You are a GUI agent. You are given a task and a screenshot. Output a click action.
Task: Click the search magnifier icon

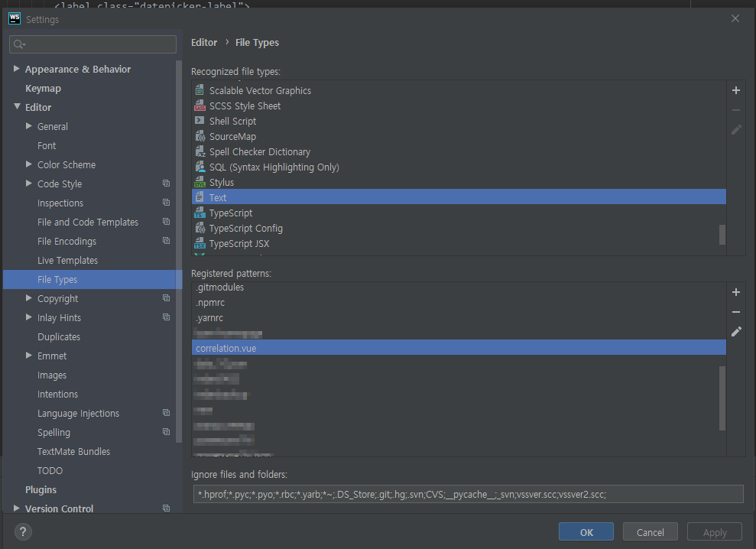(x=19, y=44)
